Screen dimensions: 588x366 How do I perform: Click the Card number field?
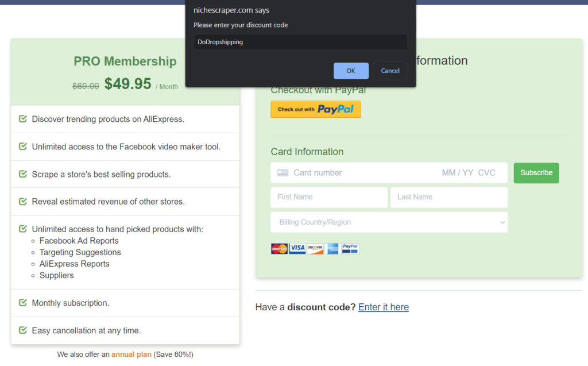318,173
